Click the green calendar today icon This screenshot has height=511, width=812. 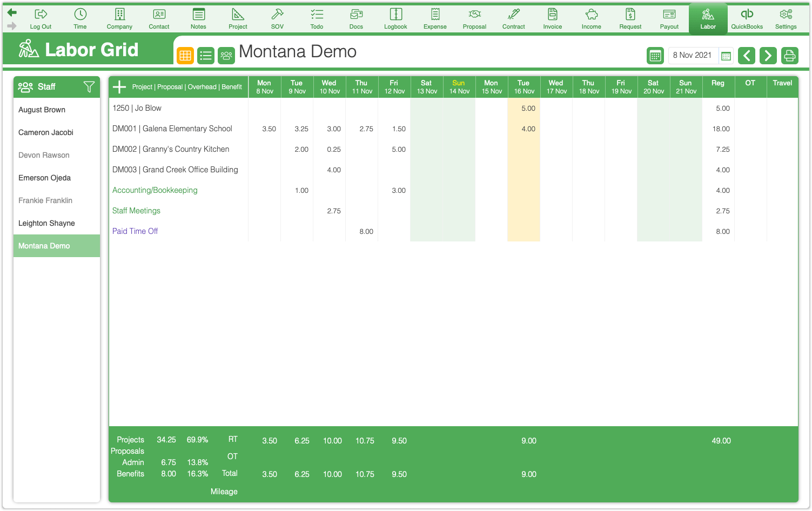coord(655,55)
